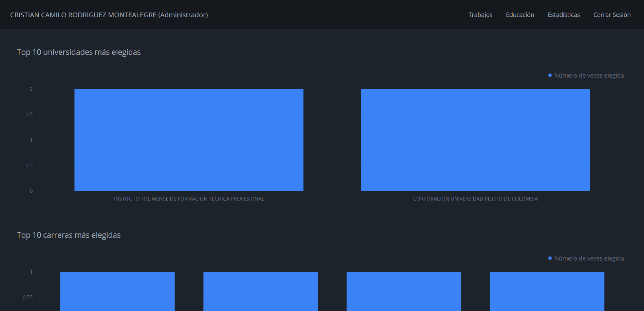This screenshot has width=644, height=311.
Task: Select the Corporacion Universidad Piloto bar
Action: [x=475, y=140]
